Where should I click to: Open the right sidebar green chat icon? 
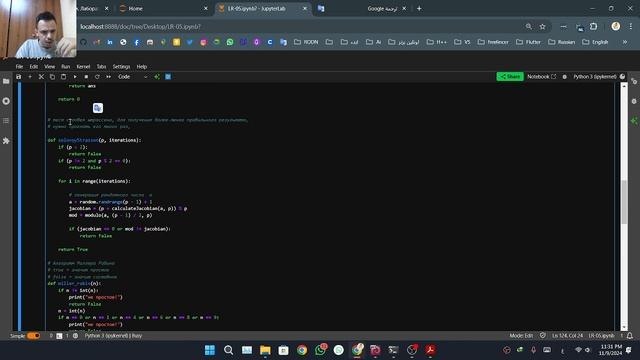(x=634, y=121)
